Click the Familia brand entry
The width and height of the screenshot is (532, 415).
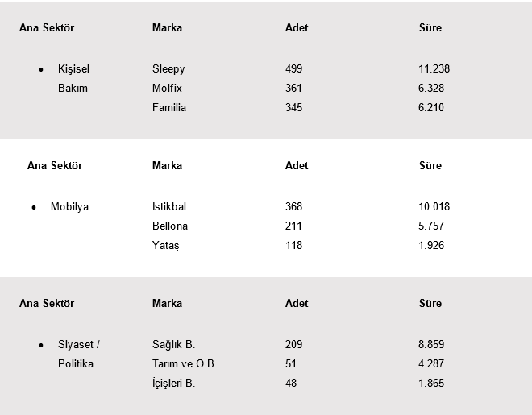(169, 107)
